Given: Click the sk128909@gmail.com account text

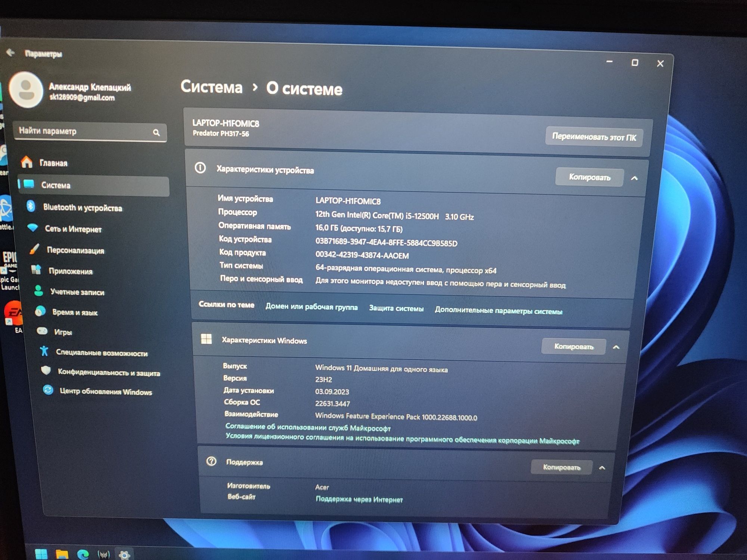Looking at the screenshot, I should pos(82,97).
